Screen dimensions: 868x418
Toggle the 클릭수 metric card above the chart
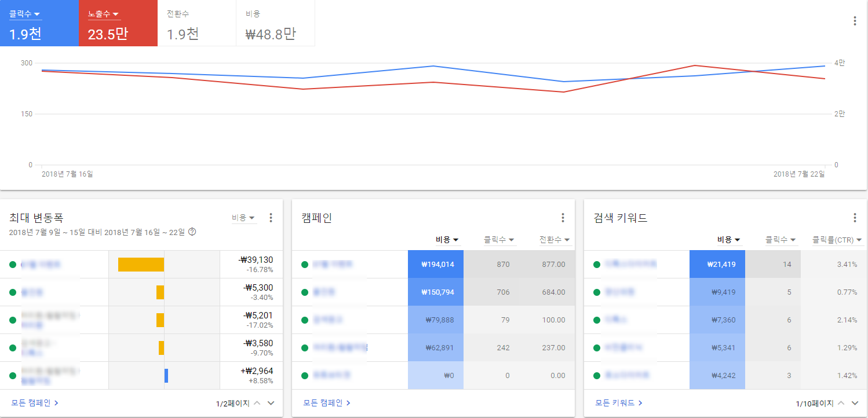(39, 23)
